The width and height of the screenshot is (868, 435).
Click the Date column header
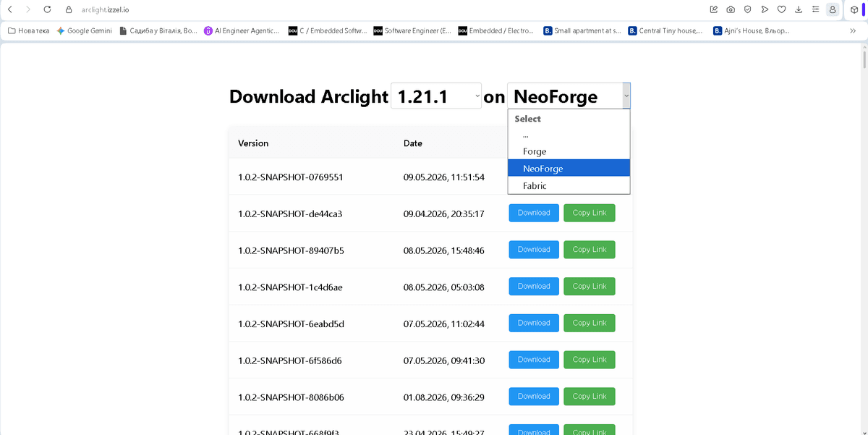click(413, 143)
